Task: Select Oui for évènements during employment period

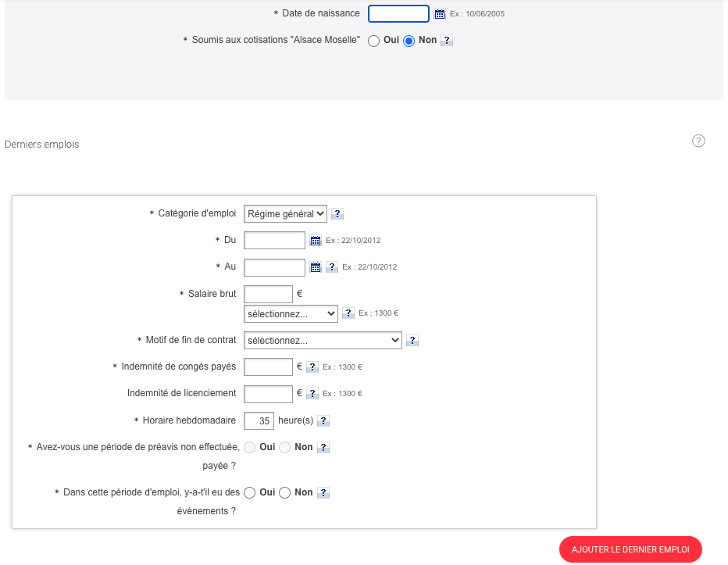Action: 250,493
